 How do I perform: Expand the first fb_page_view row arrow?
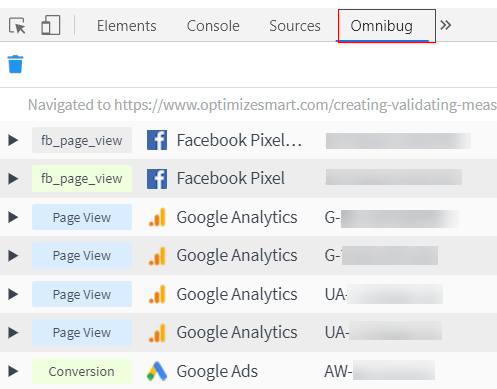pos(13,140)
